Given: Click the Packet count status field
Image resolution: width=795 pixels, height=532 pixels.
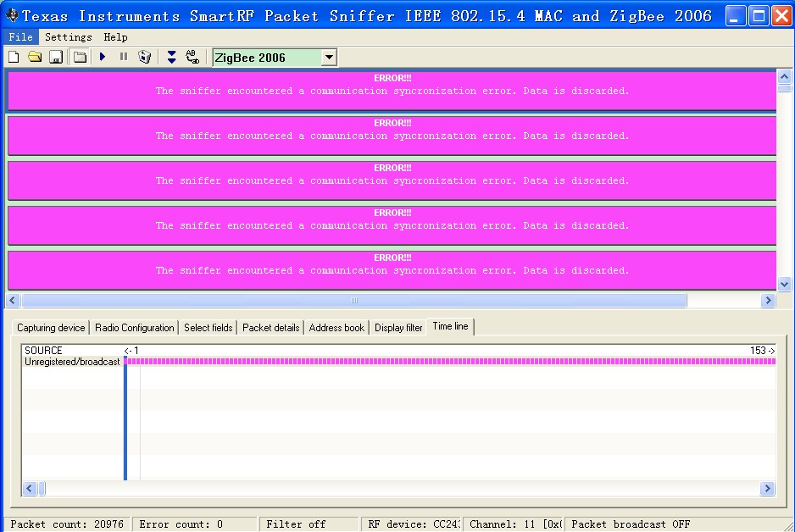Looking at the screenshot, I should pyautogui.click(x=67, y=524).
